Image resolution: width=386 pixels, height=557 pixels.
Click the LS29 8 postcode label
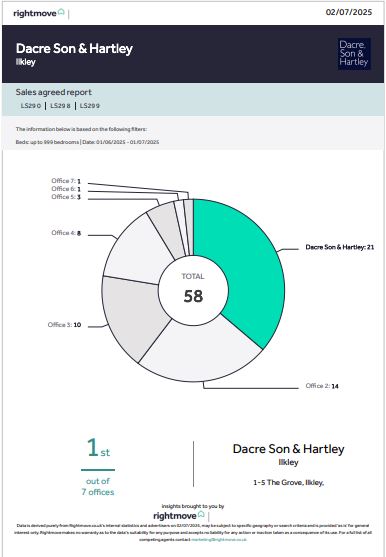click(x=60, y=106)
